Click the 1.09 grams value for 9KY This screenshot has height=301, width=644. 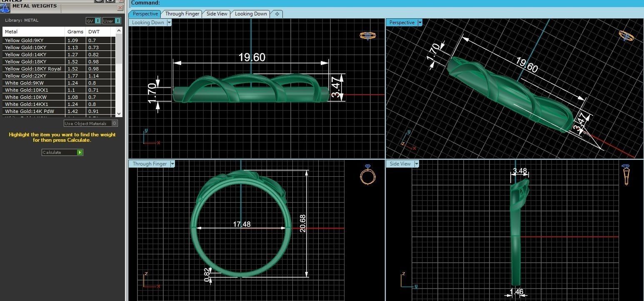(x=72, y=40)
